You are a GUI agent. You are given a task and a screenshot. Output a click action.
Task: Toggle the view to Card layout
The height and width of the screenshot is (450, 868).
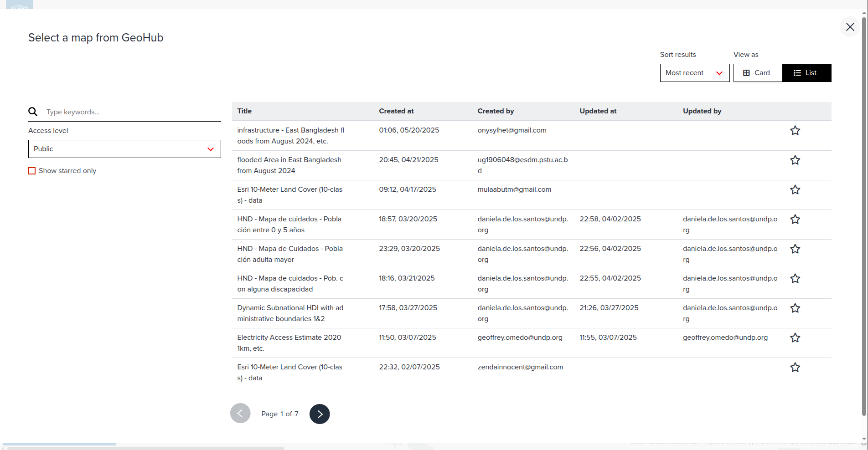tap(757, 73)
